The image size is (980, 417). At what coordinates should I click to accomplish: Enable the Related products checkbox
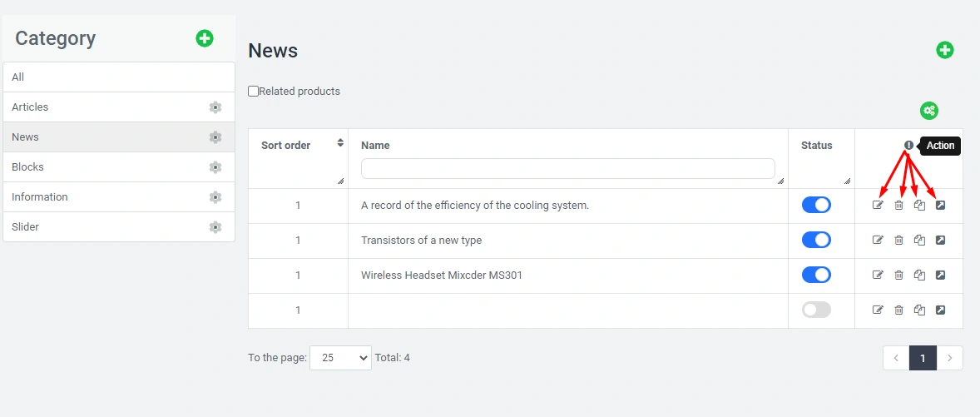coord(254,92)
